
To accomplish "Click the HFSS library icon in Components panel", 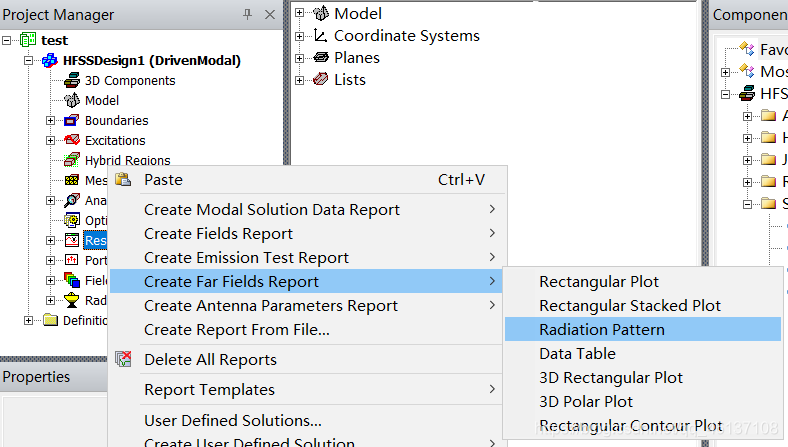I will [747, 93].
